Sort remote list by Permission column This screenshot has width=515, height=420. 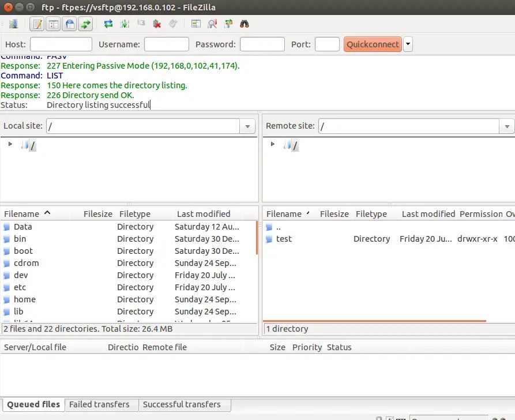(x=481, y=214)
